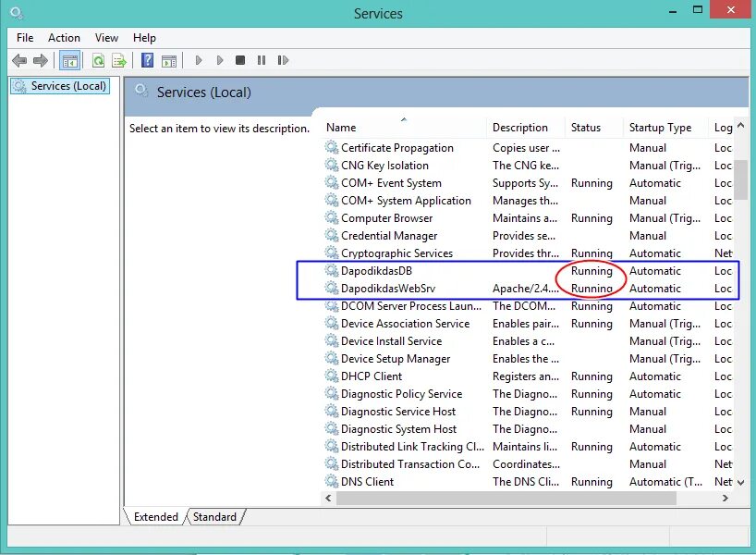Minimize the Services window

(x=673, y=10)
